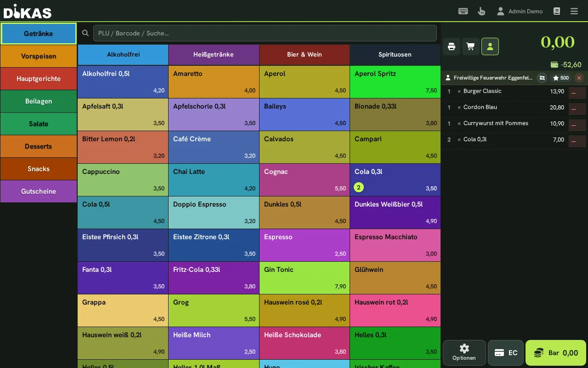Open the book icon in top bar
Viewport: 588px width, 368px height.
pos(557,11)
